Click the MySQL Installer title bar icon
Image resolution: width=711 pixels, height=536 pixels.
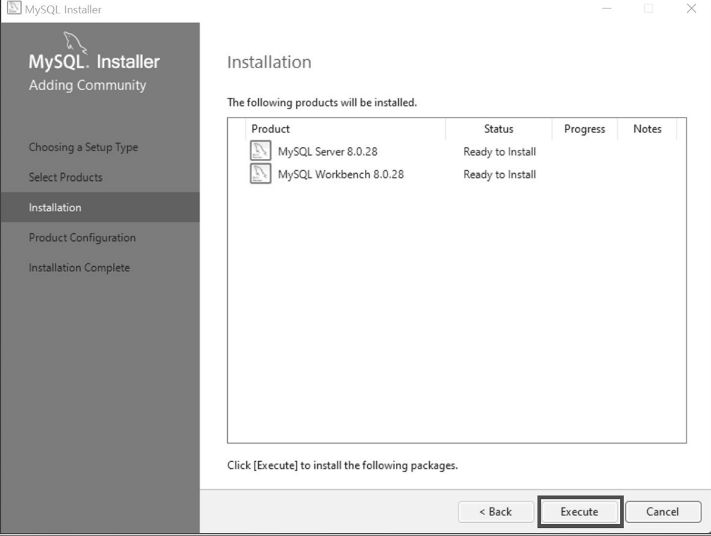(14, 8)
